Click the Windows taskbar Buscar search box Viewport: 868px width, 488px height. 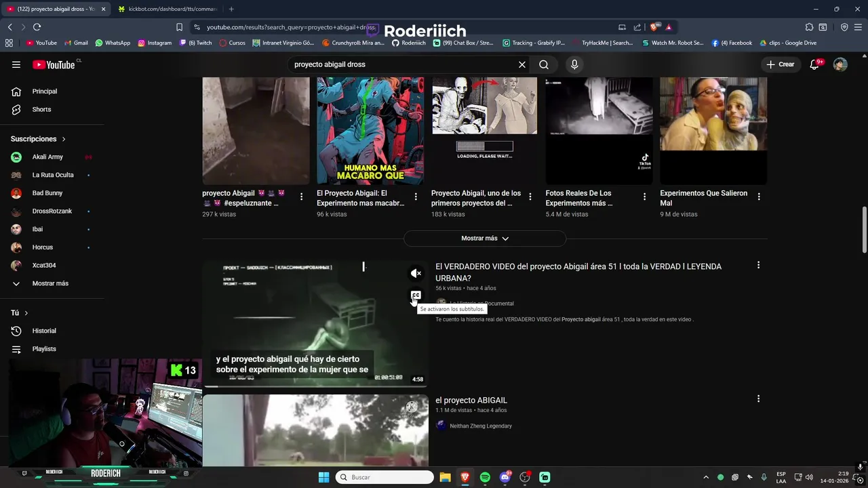(385, 477)
